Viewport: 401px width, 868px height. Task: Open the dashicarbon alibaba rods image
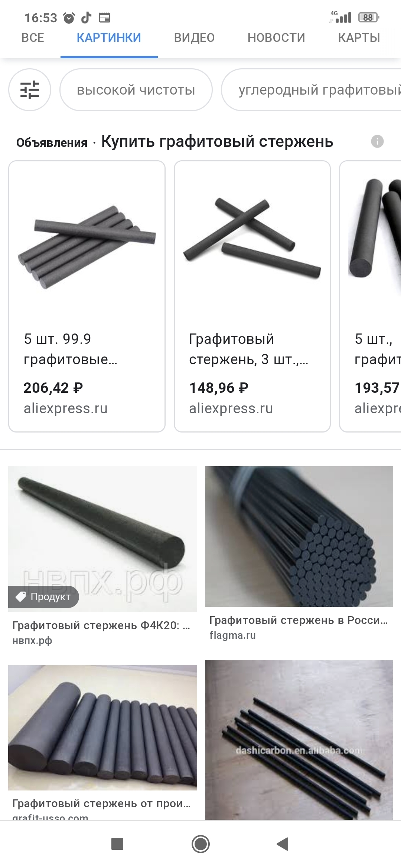299,739
